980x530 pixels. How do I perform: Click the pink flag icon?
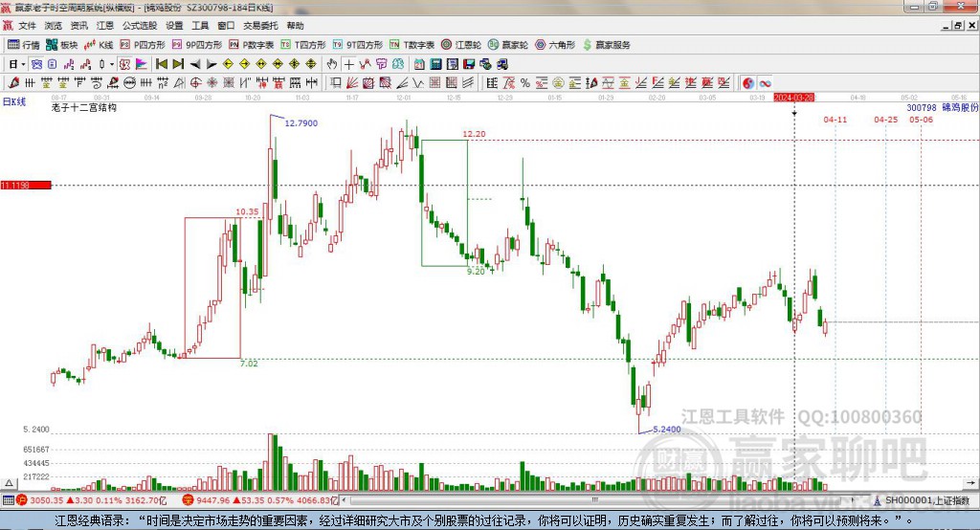pyautogui.click(x=142, y=64)
